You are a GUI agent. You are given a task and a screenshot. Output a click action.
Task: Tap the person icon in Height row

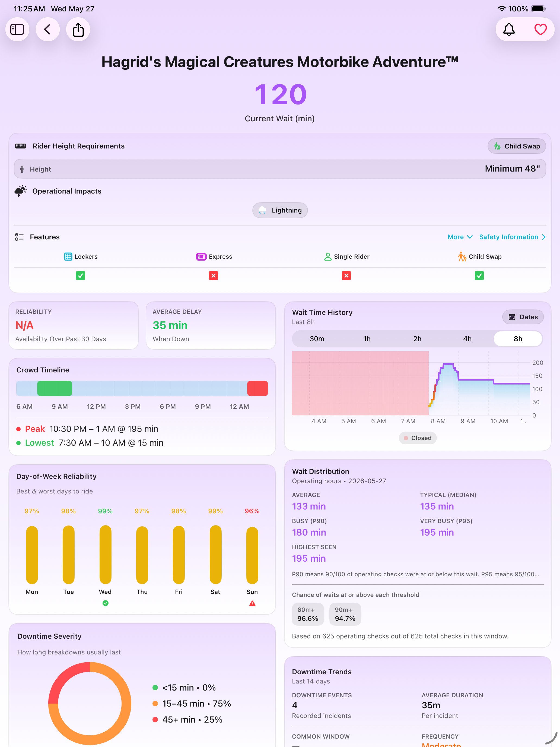tap(22, 169)
